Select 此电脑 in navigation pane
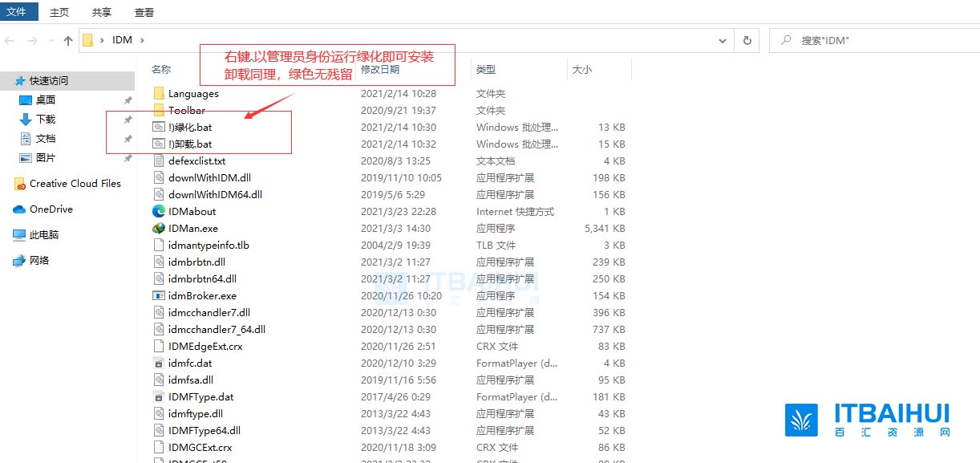 click(x=44, y=235)
